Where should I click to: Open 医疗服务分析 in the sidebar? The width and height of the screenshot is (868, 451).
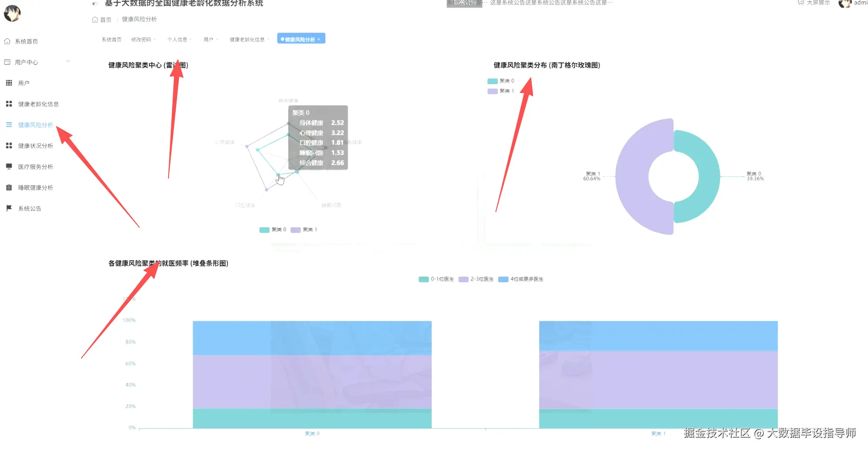pyautogui.click(x=35, y=167)
